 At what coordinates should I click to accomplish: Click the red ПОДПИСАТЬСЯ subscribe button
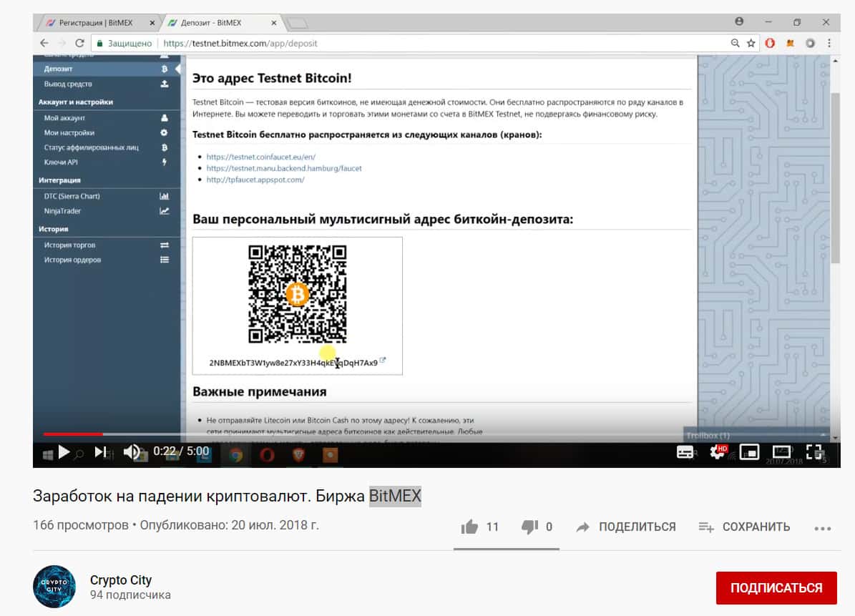pos(776,587)
